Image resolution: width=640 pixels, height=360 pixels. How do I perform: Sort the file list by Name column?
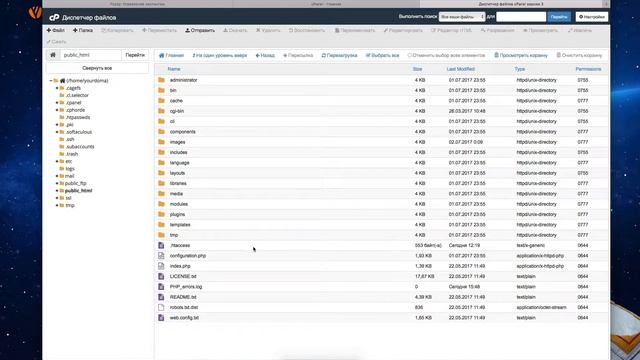tap(174, 69)
